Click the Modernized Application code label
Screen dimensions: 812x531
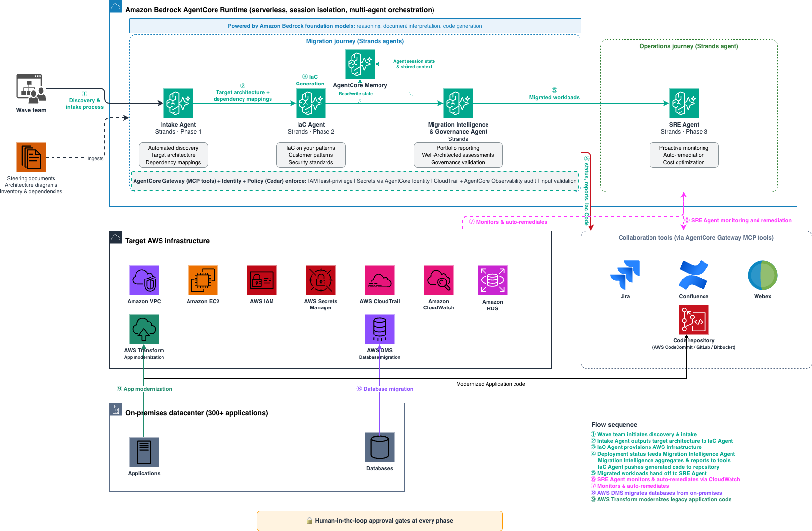490,384
